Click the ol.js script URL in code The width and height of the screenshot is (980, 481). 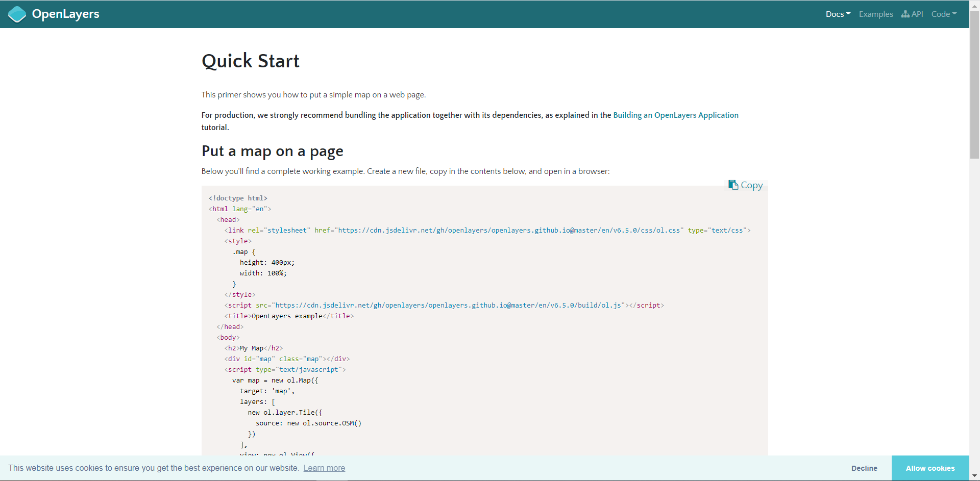click(448, 305)
